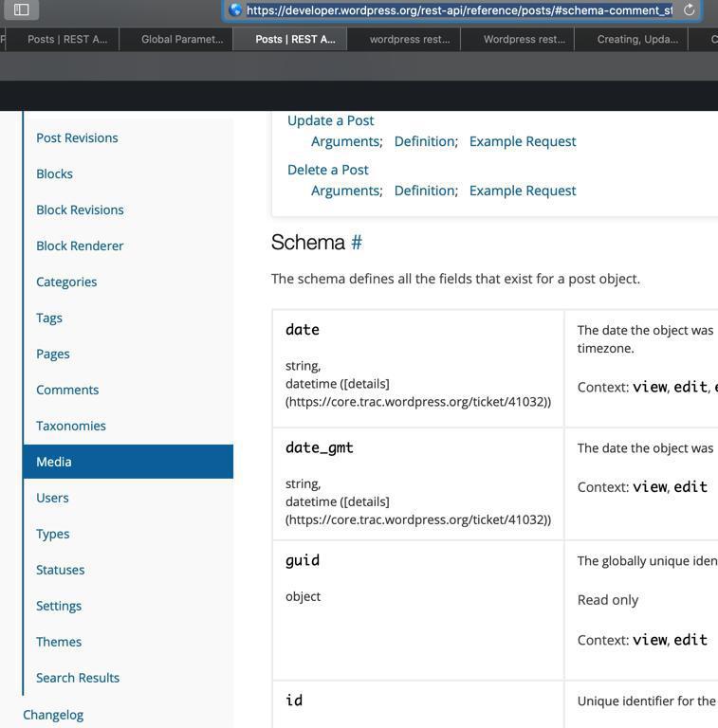Open Definition link under Update a Post
The height and width of the screenshot is (728, 718).
coord(425,141)
